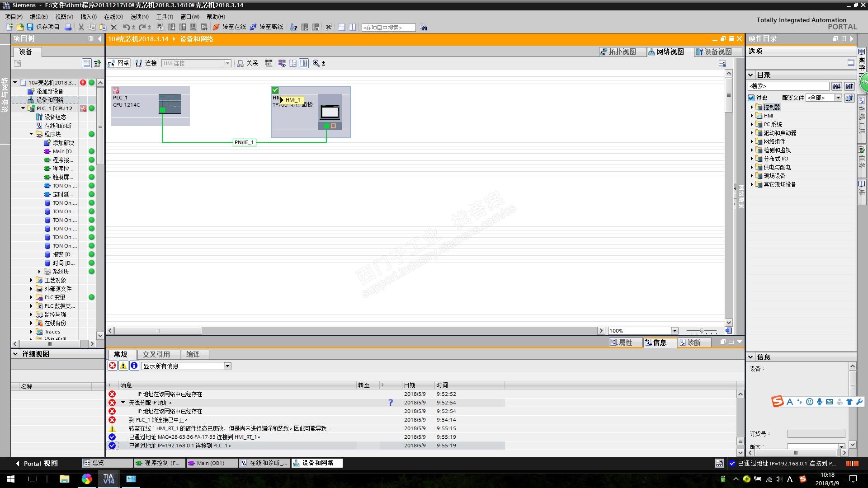Expand the 控制器 catalog folder
868x488 pixels.
click(x=752, y=107)
